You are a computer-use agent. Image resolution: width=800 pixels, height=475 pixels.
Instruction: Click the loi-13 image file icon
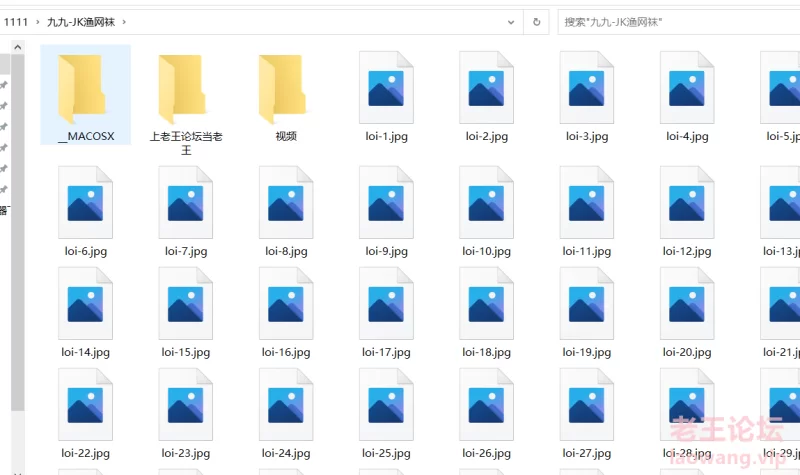tap(781, 202)
